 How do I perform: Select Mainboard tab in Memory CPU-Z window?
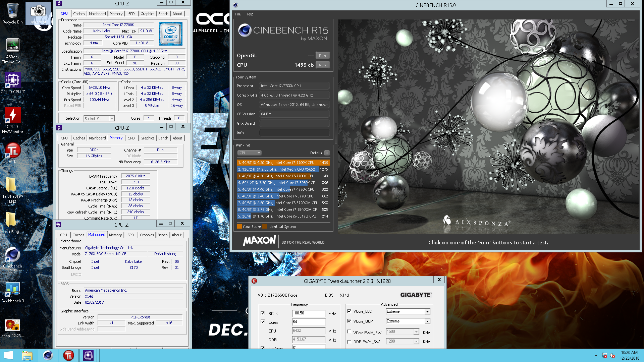tap(97, 138)
